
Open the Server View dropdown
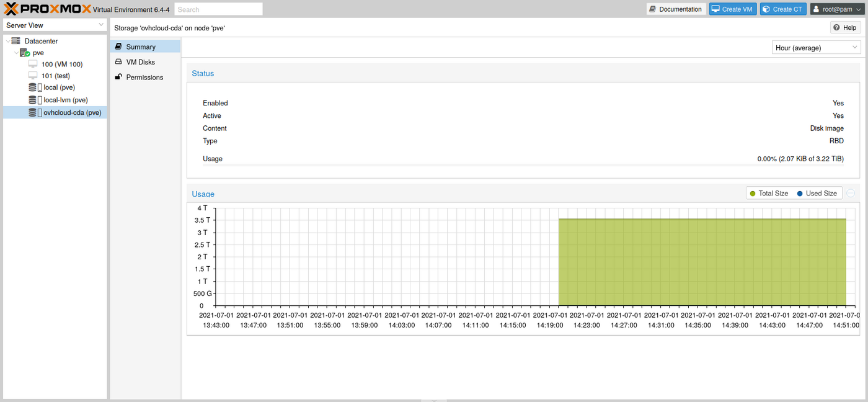(x=55, y=25)
